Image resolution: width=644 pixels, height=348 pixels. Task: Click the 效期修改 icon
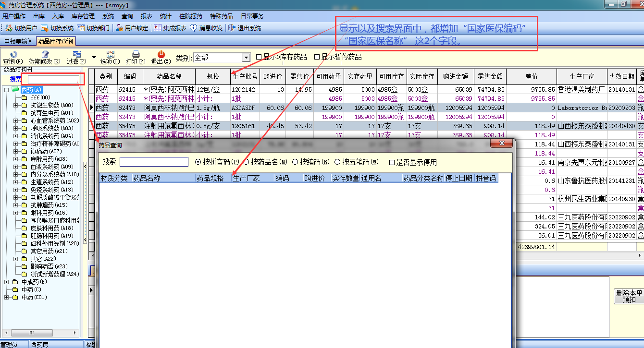coord(45,54)
